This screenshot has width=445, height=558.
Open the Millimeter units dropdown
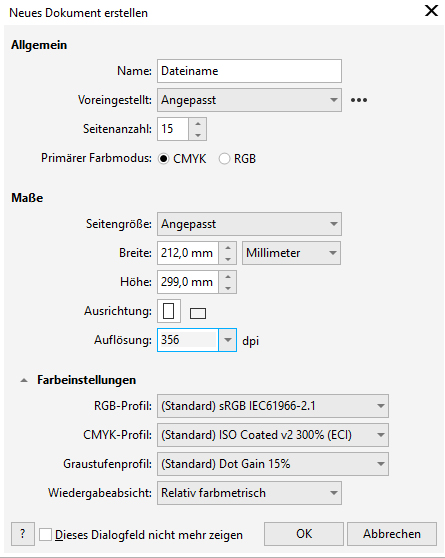(291, 253)
